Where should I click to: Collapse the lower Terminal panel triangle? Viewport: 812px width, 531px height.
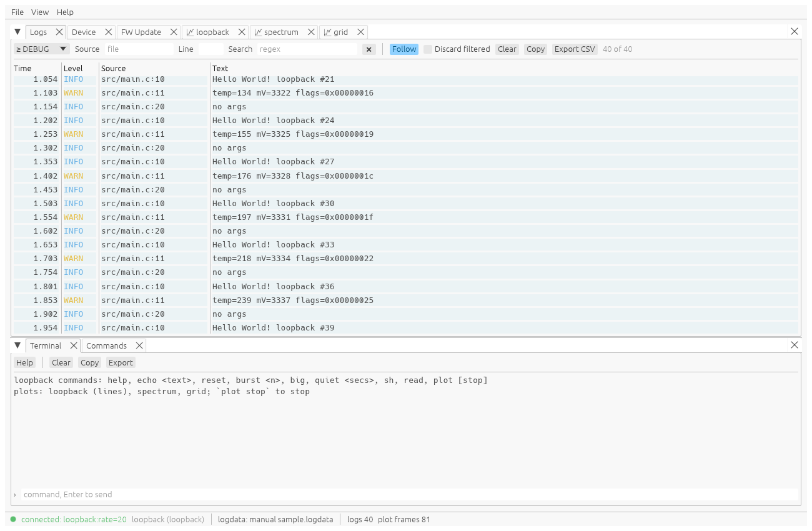(x=17, y=345)
